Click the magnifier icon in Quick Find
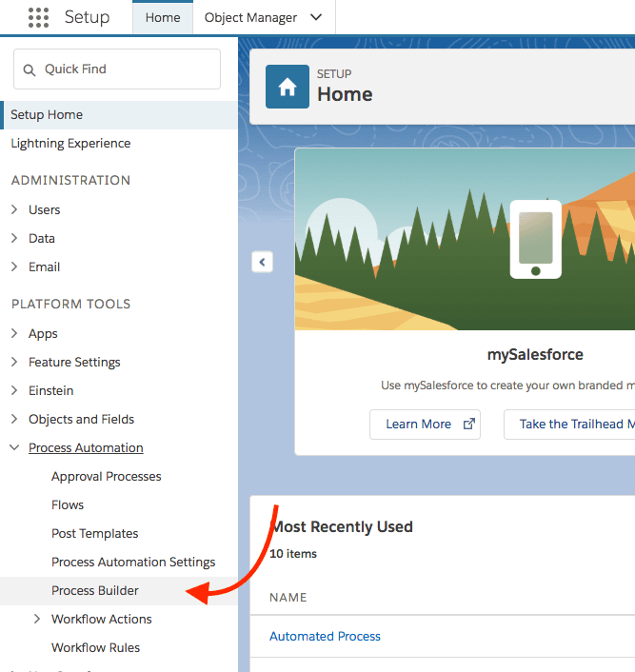This screenshot has height=672, width=635. tap(30, 69)
